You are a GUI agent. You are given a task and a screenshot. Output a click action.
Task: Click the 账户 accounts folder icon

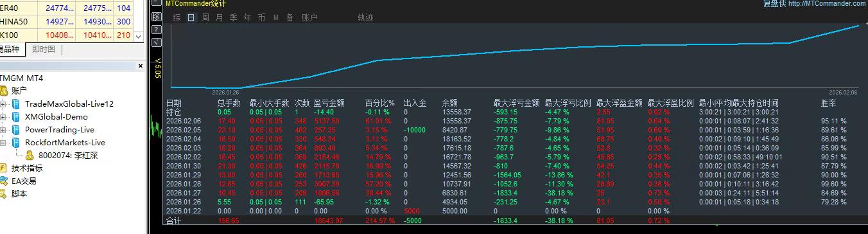tap(4, 91)
